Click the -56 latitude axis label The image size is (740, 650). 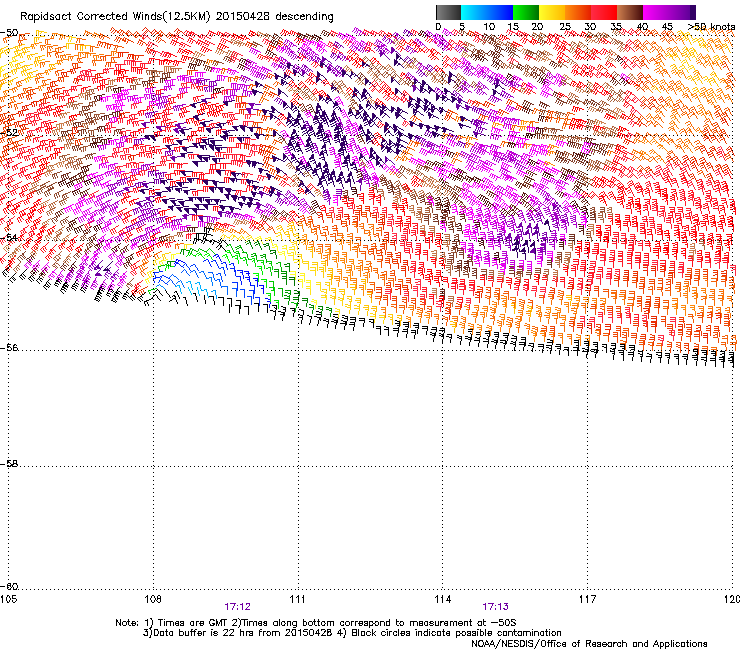(9, 347)
